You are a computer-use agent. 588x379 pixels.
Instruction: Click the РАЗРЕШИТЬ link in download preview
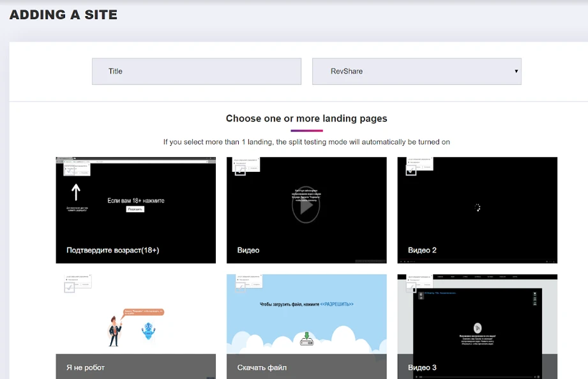pos(336,304)
